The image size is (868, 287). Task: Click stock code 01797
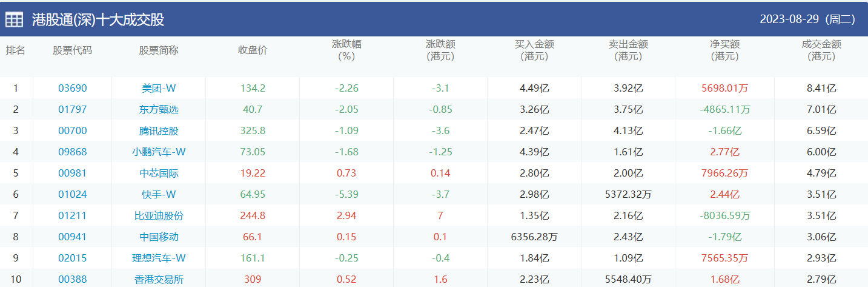pyautogui.click(x=73, y=109)
